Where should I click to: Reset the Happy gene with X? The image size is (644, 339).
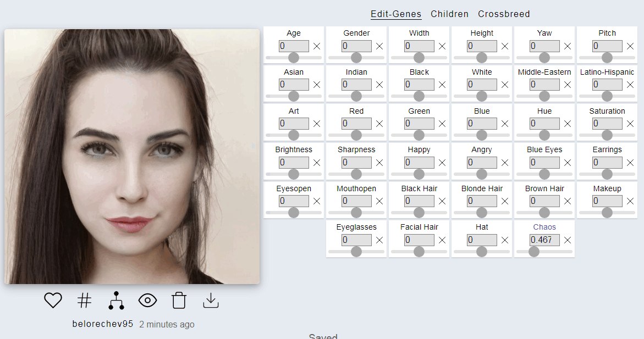pyautogui.click(x=442, y=163)
